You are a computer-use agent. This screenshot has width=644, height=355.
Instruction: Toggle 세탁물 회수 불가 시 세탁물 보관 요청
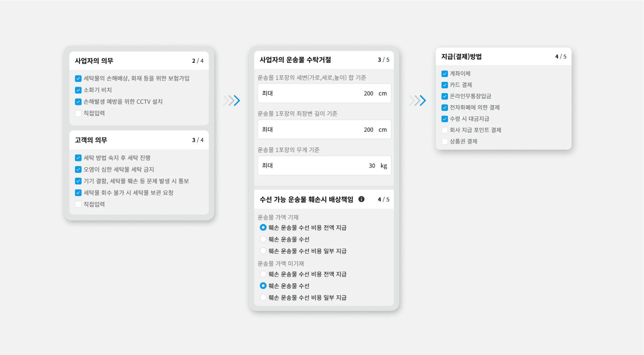(78, 193)
